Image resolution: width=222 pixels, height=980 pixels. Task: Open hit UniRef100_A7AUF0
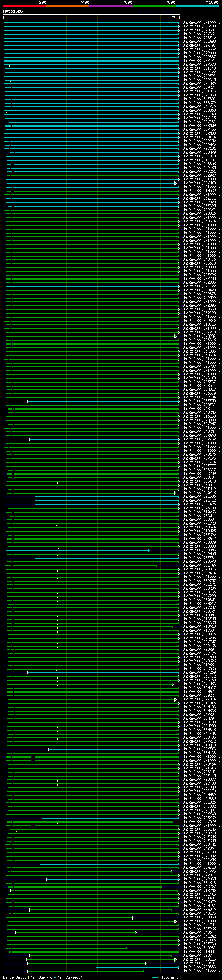[199, 910]
